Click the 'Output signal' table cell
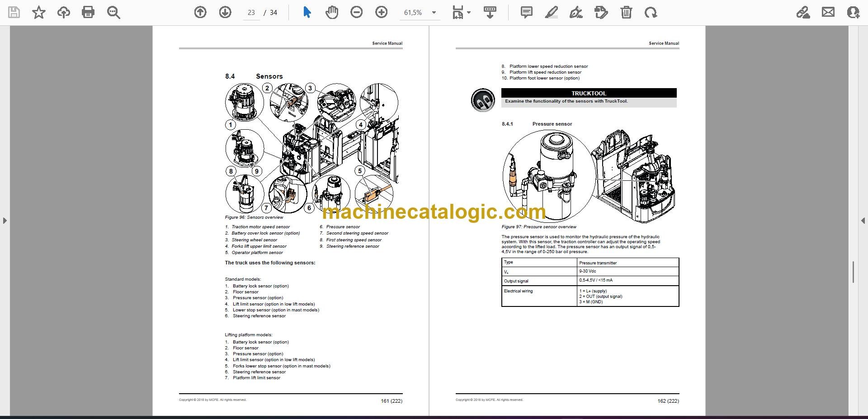The image size is (868, 419). coord(539,281)
